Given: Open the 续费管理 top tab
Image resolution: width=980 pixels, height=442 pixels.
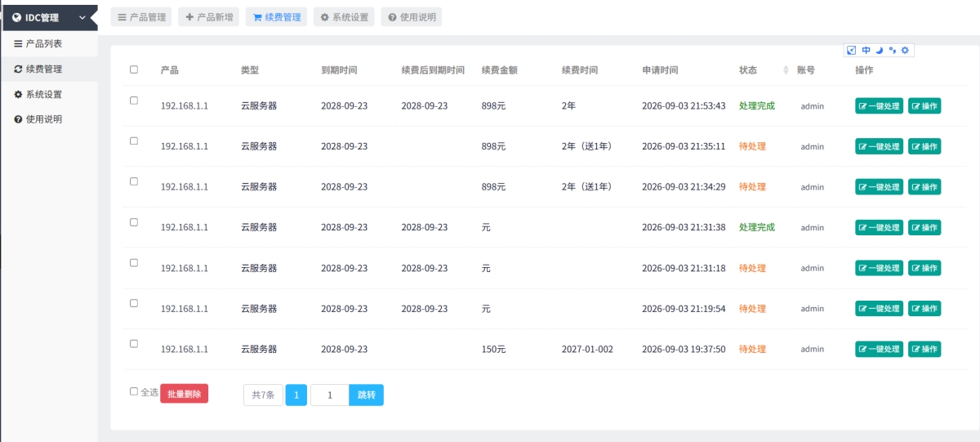Looking at the screenshot, I should click(x=277, y=16).
